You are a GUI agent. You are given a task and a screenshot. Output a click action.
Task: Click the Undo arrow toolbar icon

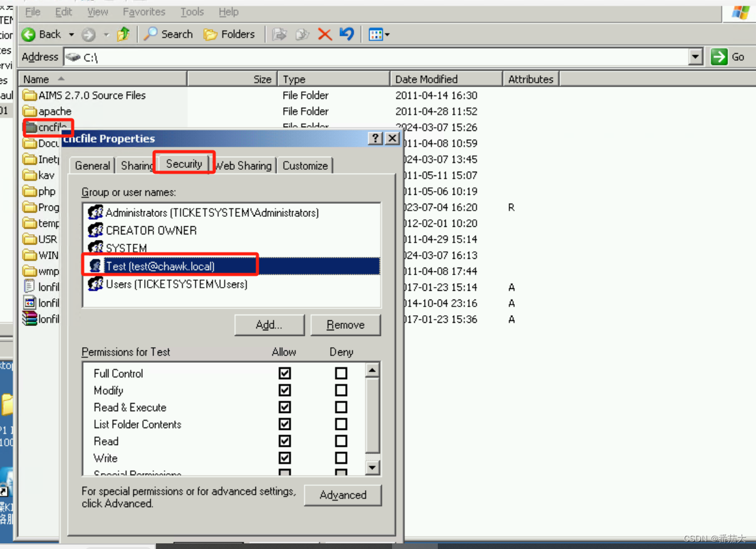click(346, 34)
